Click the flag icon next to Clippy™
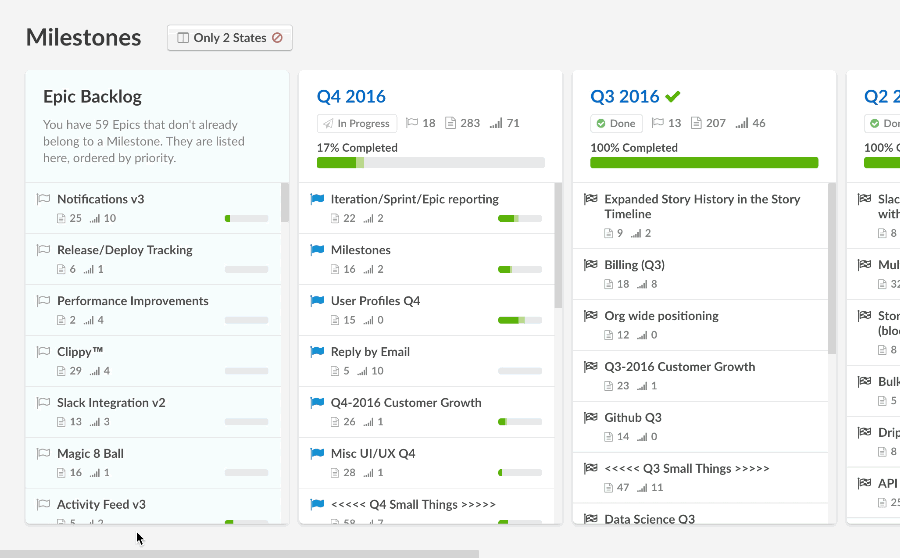The width and height of the screenshot is (900, 558). (x=43, y=352)
